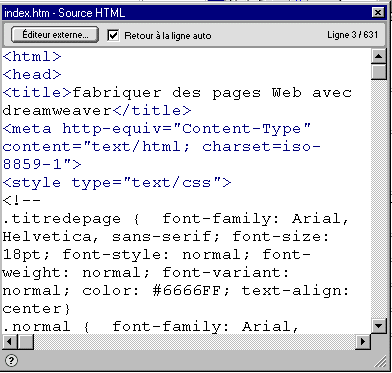Click the vertical scrollbar up arrow

(378, 56)
